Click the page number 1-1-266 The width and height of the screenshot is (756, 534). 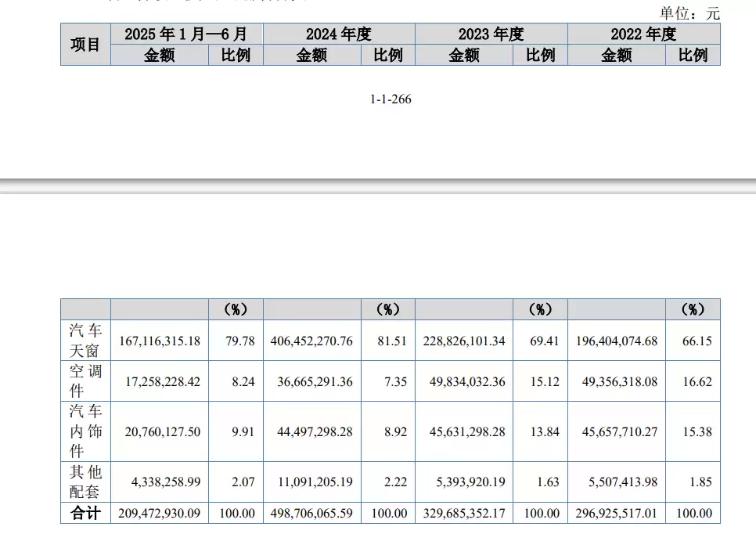(391, 99)
